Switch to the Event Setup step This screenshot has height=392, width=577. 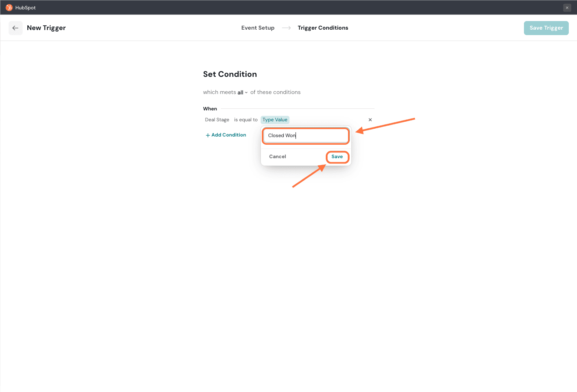257,28
